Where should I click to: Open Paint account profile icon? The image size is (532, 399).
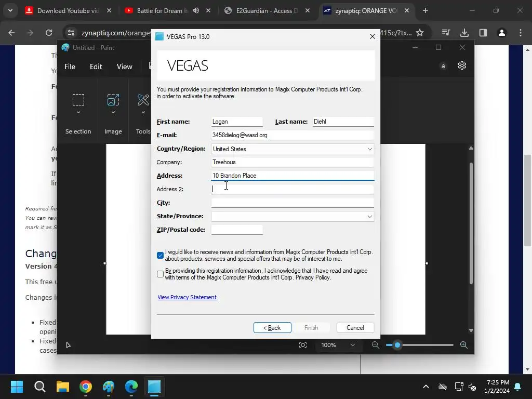tap(443, 66)
